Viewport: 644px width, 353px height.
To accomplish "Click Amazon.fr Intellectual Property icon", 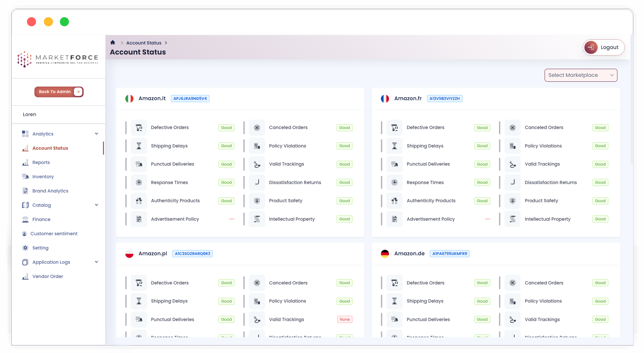I will point(513,219).
